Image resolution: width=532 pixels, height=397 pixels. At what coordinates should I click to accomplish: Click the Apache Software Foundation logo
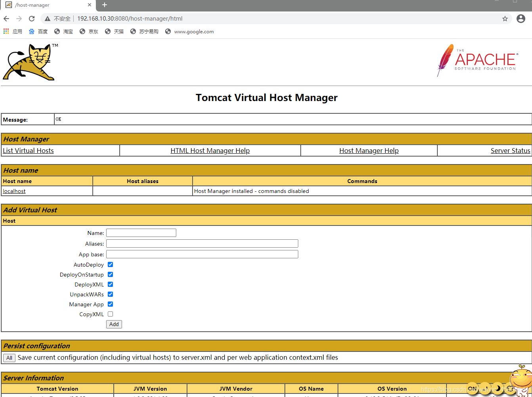477,60
